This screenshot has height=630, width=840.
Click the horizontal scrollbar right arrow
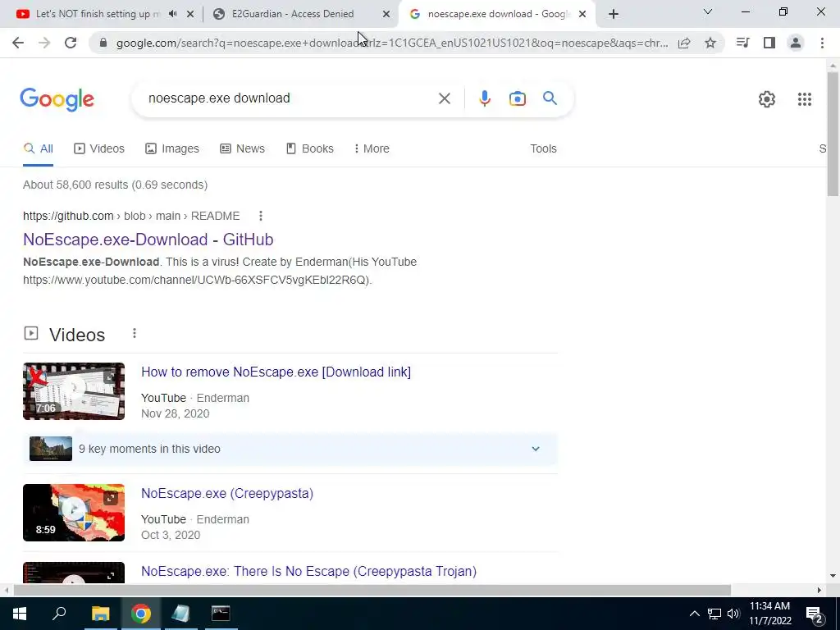(x=819, y=591)
